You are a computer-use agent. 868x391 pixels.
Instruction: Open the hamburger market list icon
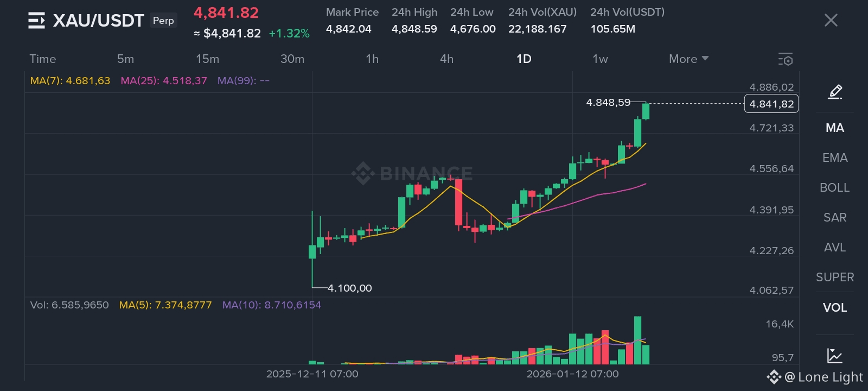(36, 21)
